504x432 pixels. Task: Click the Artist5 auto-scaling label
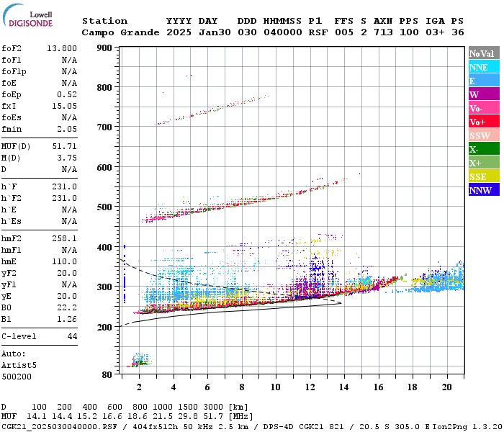click(19, 366)
